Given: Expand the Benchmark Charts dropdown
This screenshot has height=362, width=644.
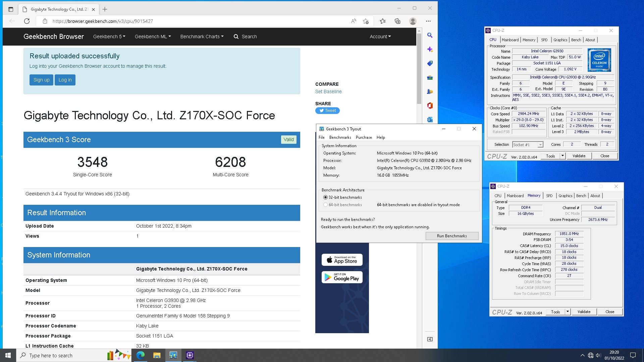Looking at the screenshot, I should pos(202,37).
